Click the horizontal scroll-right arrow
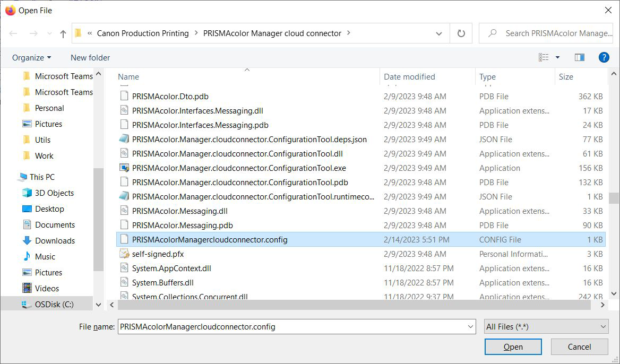Viewport: 620px width, 364px height. (x=602, y=305)
